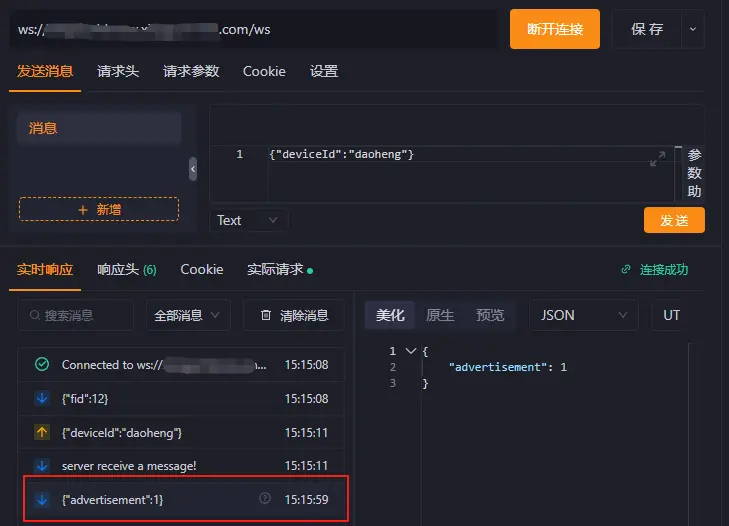Open the 请求头 tab

(x=118, y=71)
